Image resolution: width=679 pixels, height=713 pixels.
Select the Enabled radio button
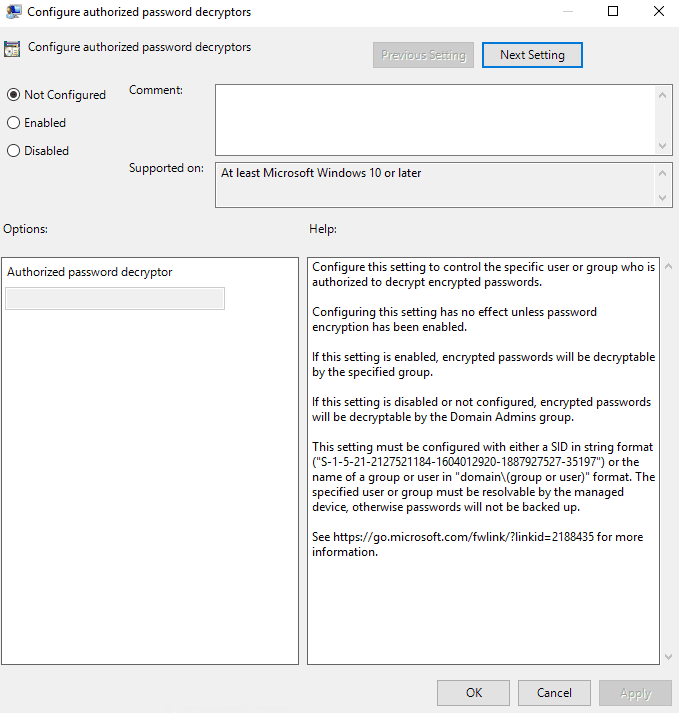tap(13, 123)
